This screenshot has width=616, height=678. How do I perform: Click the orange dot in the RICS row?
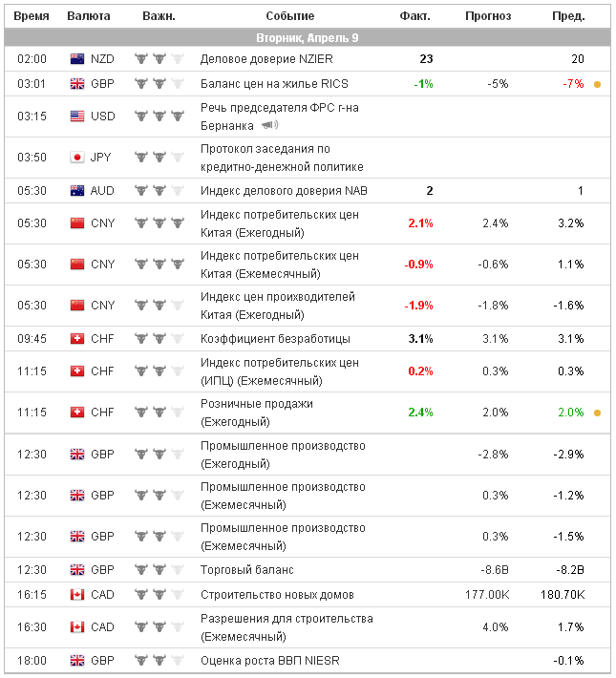coord(598,84)
